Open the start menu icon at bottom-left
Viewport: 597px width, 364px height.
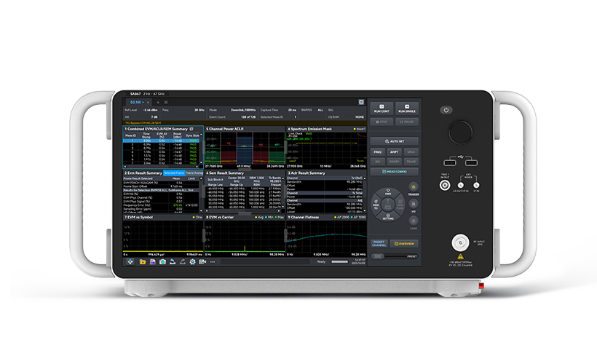click(130, 261)
